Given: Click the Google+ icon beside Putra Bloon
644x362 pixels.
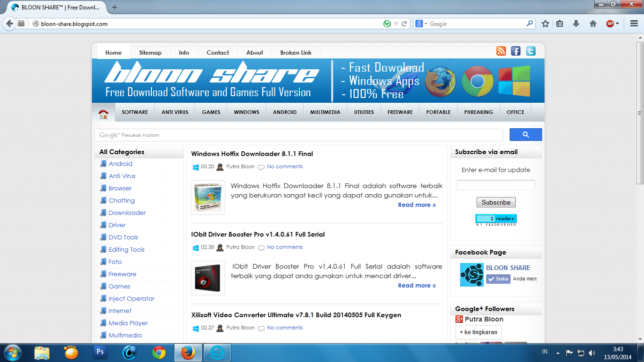Looking at the screenshot, I should pyautogui.click(x=459, y=319).
